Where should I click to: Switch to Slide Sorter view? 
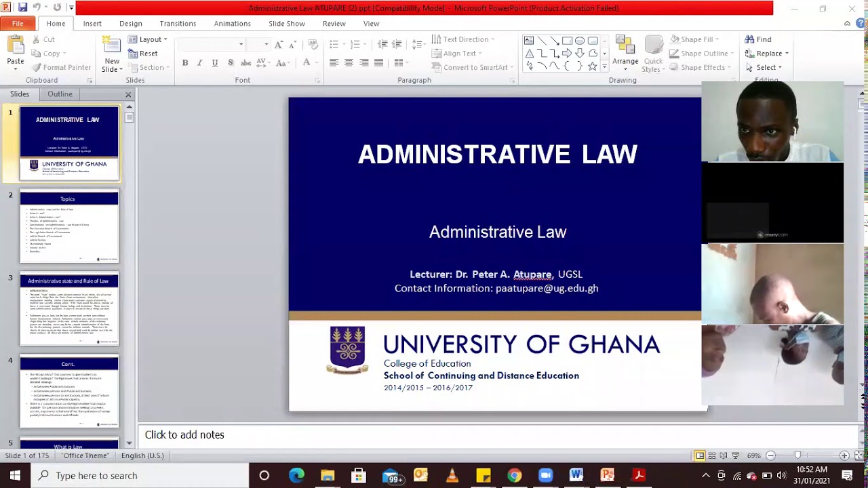coord(712,455)
